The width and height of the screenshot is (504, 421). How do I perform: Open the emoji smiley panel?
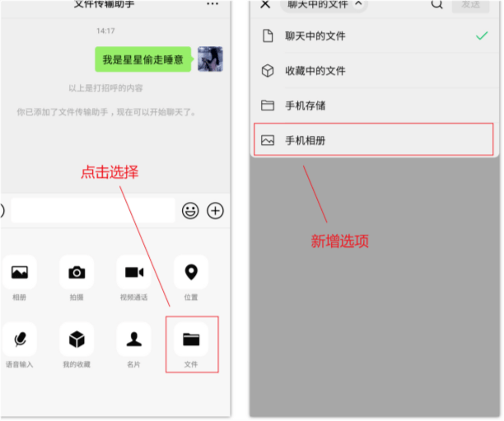coord(190,211)
